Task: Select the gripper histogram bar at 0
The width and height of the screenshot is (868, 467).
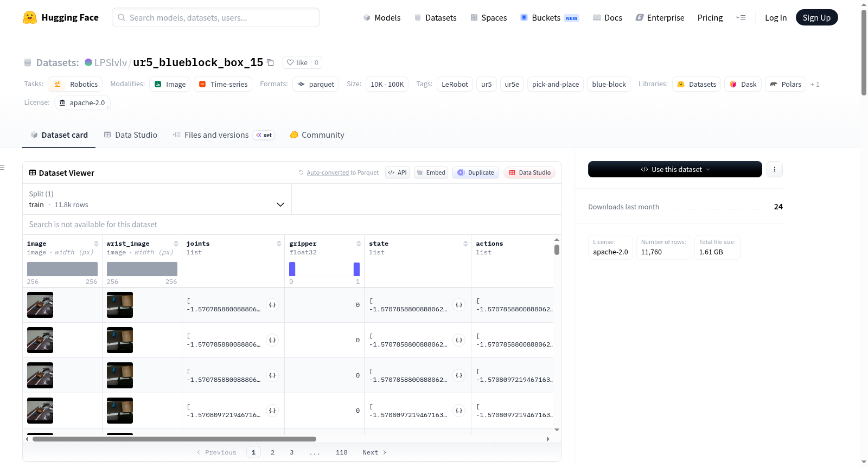Action: coord(292,269)
